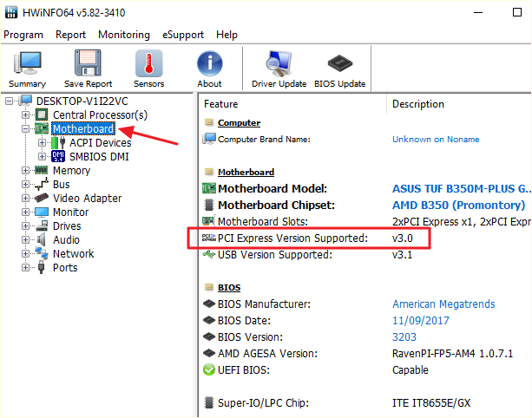This screenshot has height=418, width=532.
Task: Expand the Monitor tree node
Action: click(25, 212)
